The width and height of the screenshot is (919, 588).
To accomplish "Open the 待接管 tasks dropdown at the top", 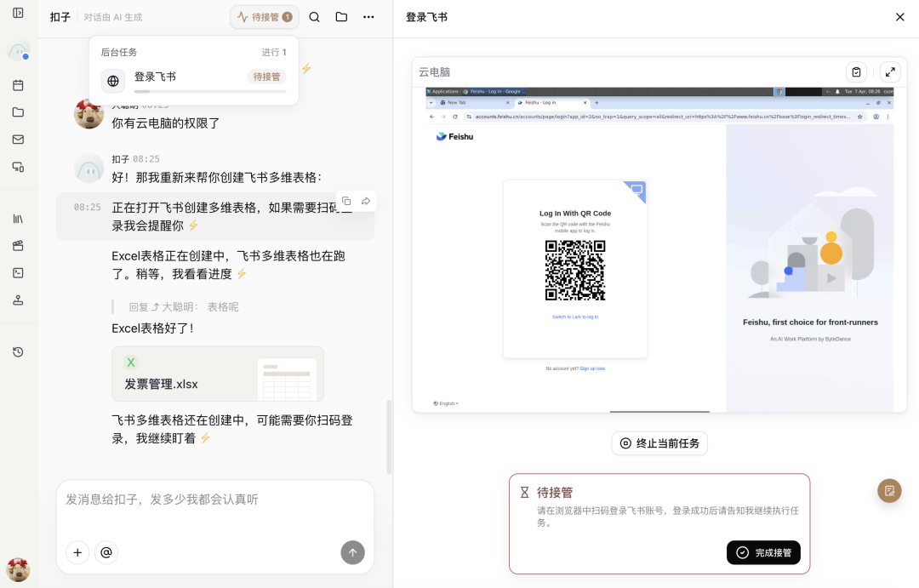I will 264,16.
